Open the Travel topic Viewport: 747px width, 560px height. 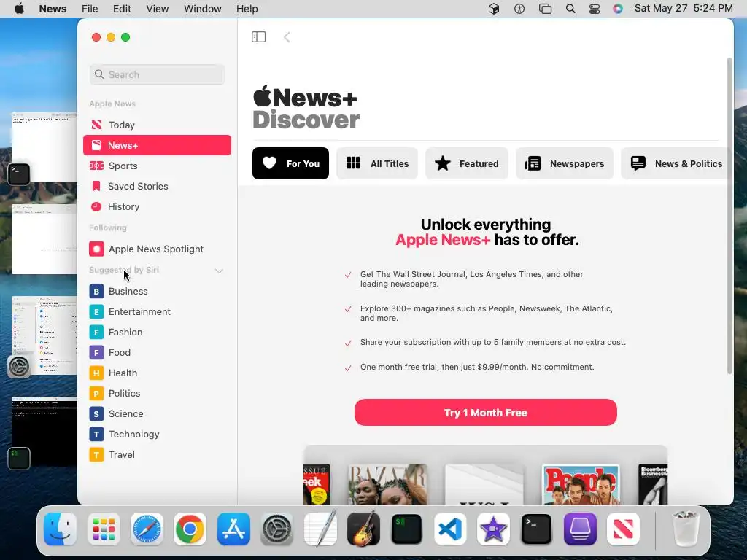click(158, 455)
